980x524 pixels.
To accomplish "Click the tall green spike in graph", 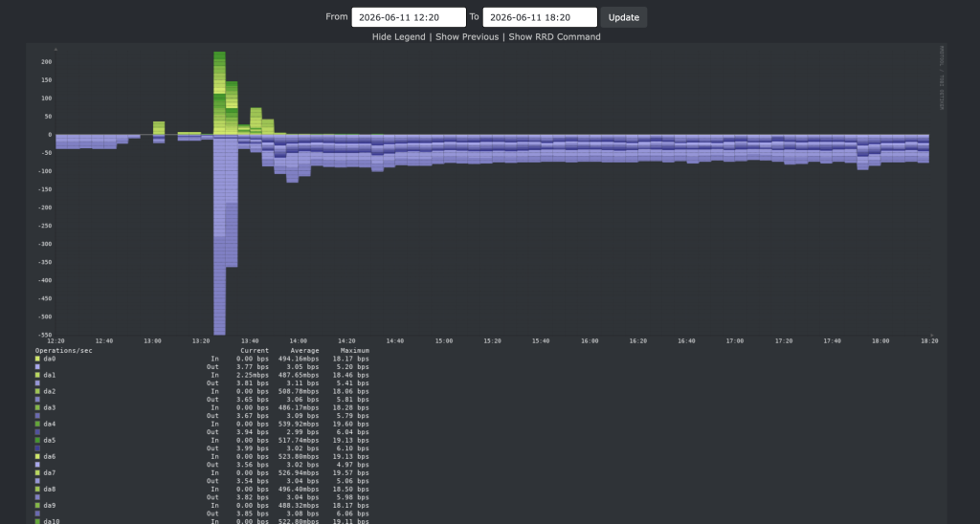I will pos(219,93).
